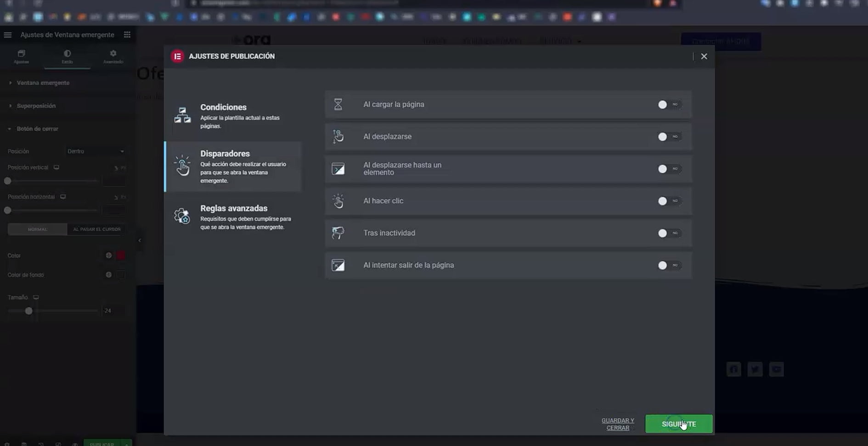Open the Posición dropdown showing Dentro

click(x=96, y=151)
